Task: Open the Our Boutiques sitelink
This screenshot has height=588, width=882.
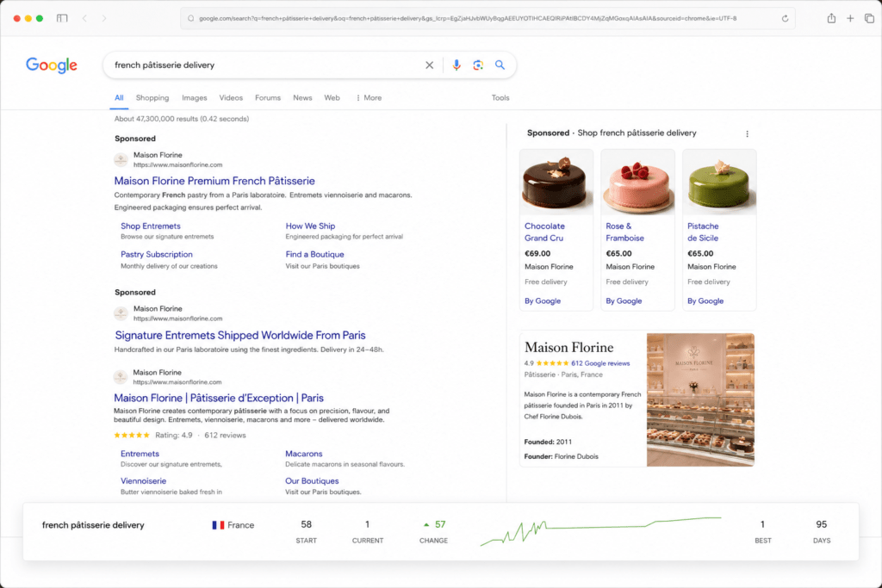Action: 312,481
